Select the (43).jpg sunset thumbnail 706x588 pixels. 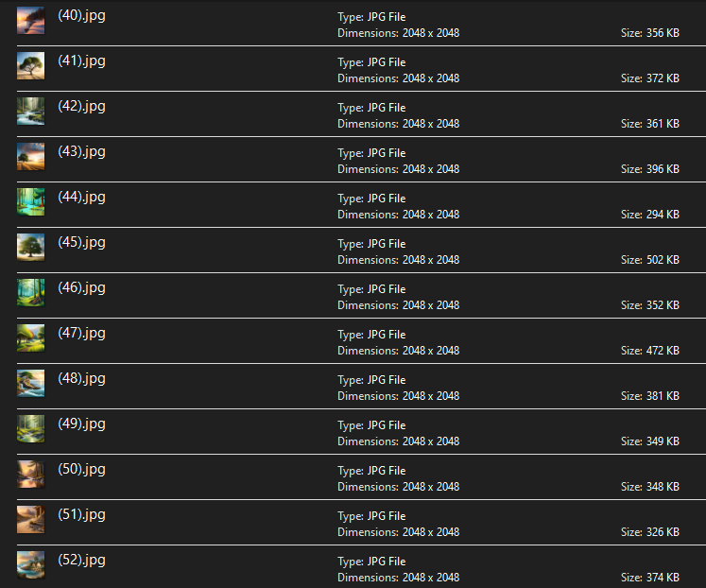[30, 156]
